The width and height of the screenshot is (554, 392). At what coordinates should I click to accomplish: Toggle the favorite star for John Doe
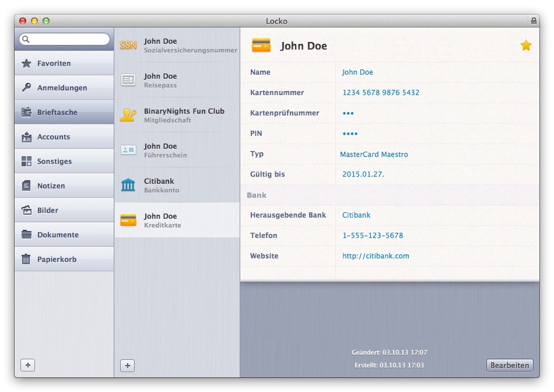click(525, 45)
